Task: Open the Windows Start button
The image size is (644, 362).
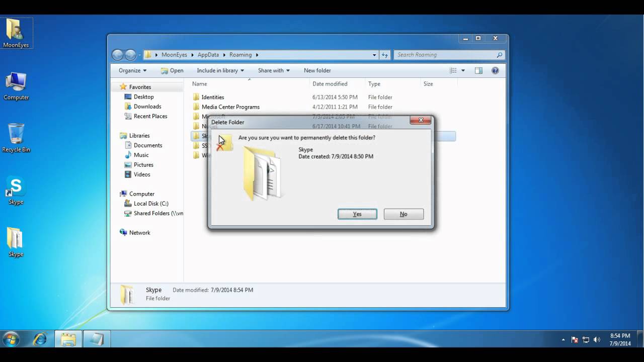Action: [11, 339]
